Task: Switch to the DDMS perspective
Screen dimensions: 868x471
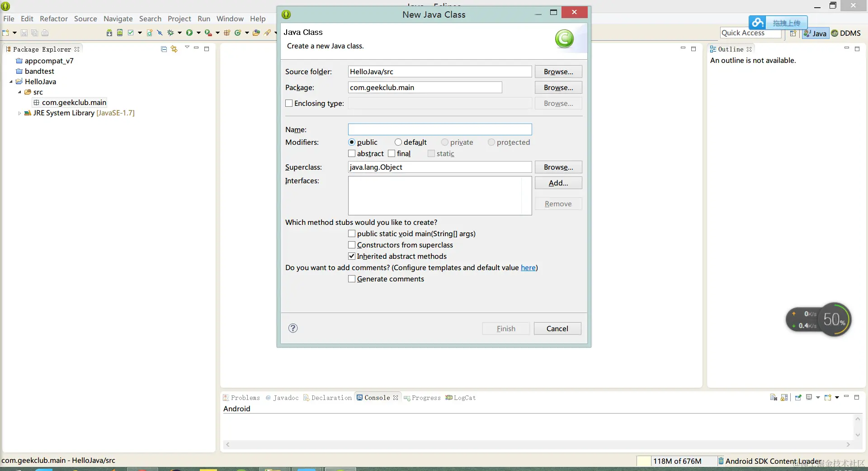Action: [846, 33]
